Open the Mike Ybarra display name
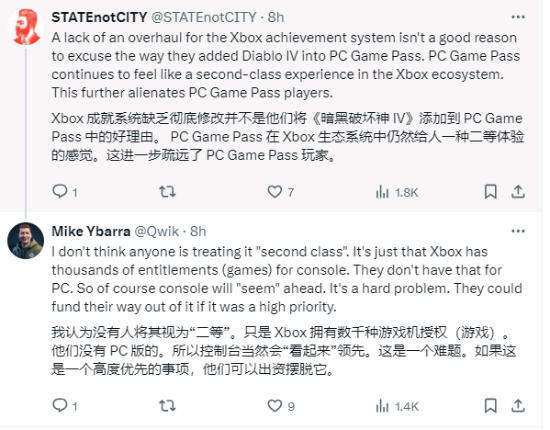The height and width of the screenshot is (430, 550). point(91,231)
